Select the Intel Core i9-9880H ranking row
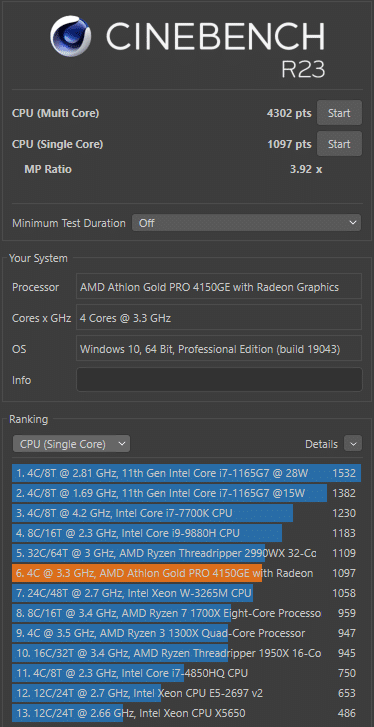Viewport: 374px width, 727px height. (x=186, y=533)
